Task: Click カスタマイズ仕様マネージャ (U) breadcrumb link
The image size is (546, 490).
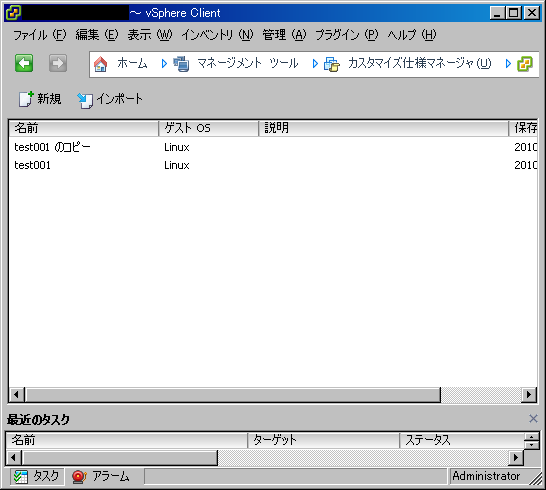Action: [x=420, y=63]
